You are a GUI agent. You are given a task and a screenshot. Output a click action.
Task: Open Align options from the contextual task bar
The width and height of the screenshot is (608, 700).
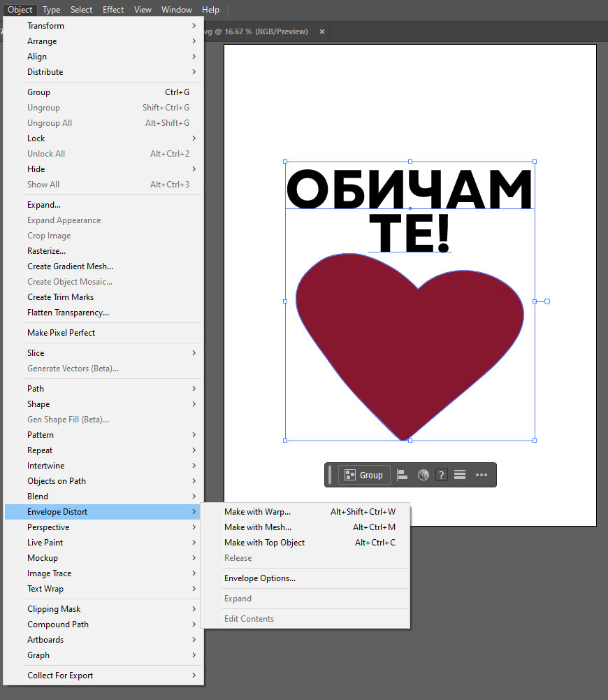point(403,474)
